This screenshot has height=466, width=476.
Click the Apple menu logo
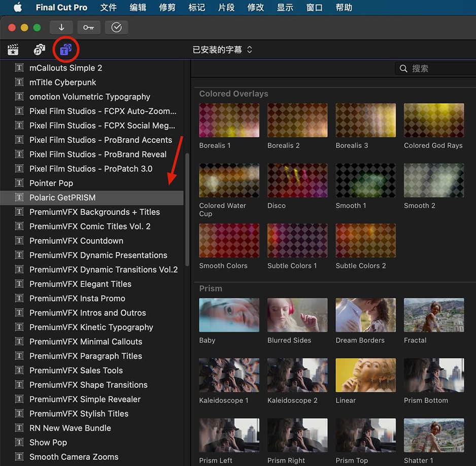tap(18, 8)
